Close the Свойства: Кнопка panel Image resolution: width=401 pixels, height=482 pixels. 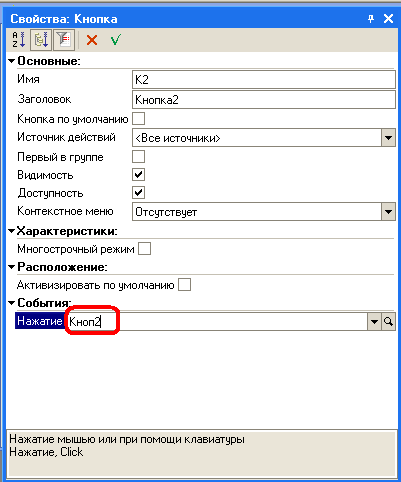388,19
